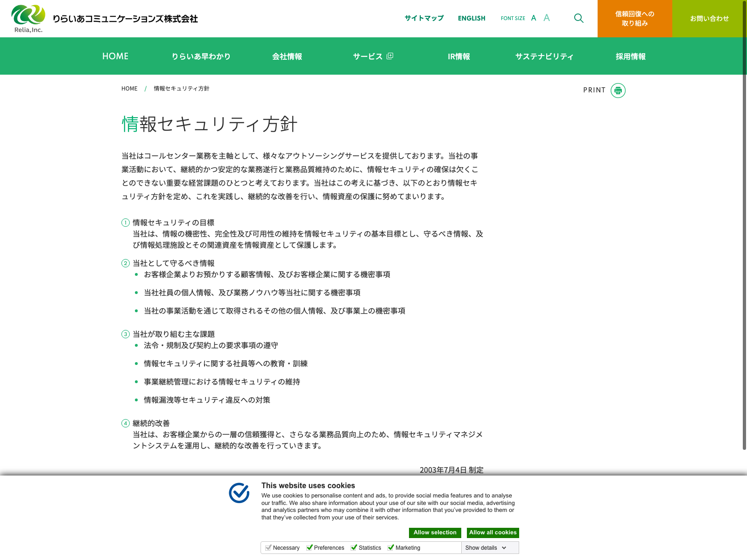Expand Show details for cookies
Image resolution: width=747 pixels, height=560 pixels.
[486, 548]
